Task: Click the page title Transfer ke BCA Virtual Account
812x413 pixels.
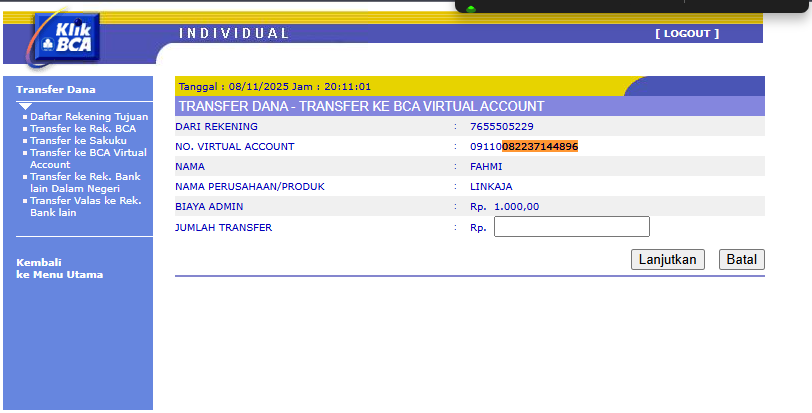Action: [x=361, y=106]
